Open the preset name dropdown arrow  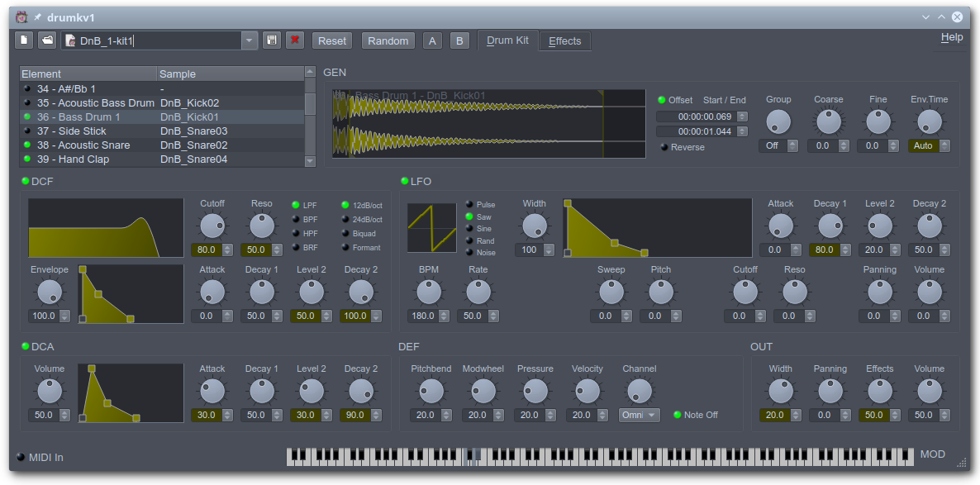coord(250,40)
